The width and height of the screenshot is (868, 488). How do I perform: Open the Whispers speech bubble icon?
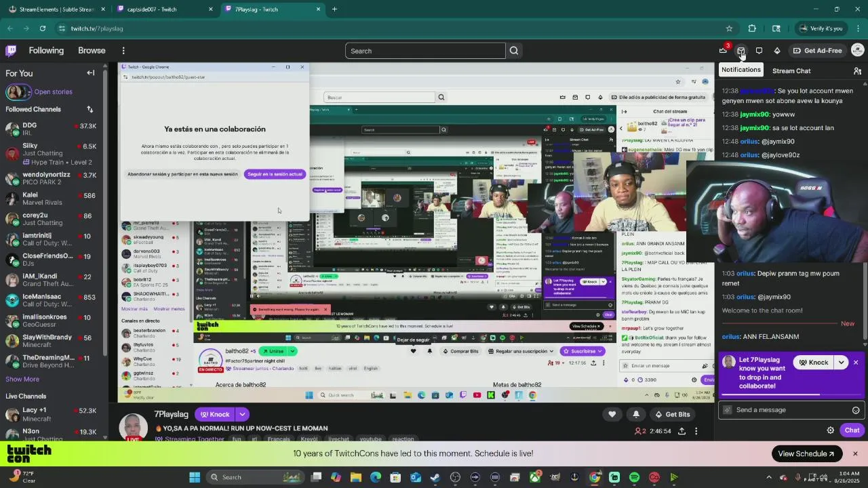pos(759,51)
